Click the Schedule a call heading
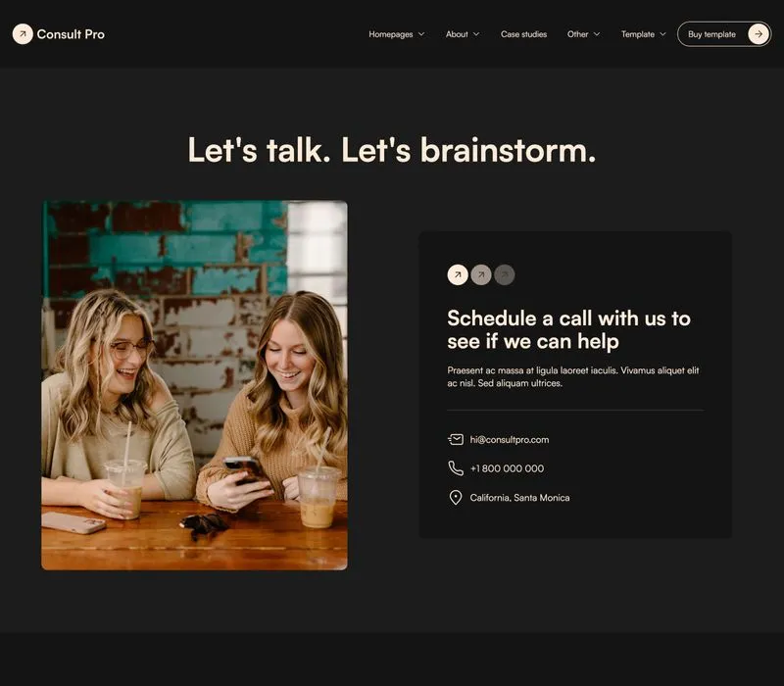 tap(568, 329)
